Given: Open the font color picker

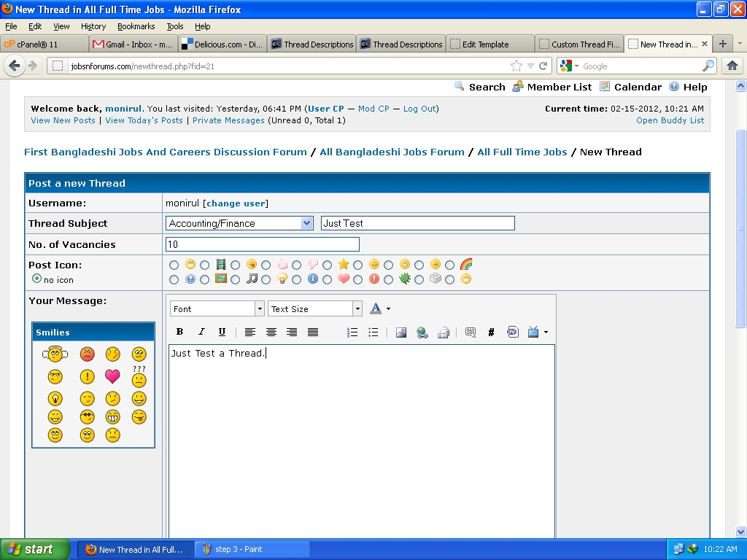Looking at the screenshot, I should pos(379,308).
